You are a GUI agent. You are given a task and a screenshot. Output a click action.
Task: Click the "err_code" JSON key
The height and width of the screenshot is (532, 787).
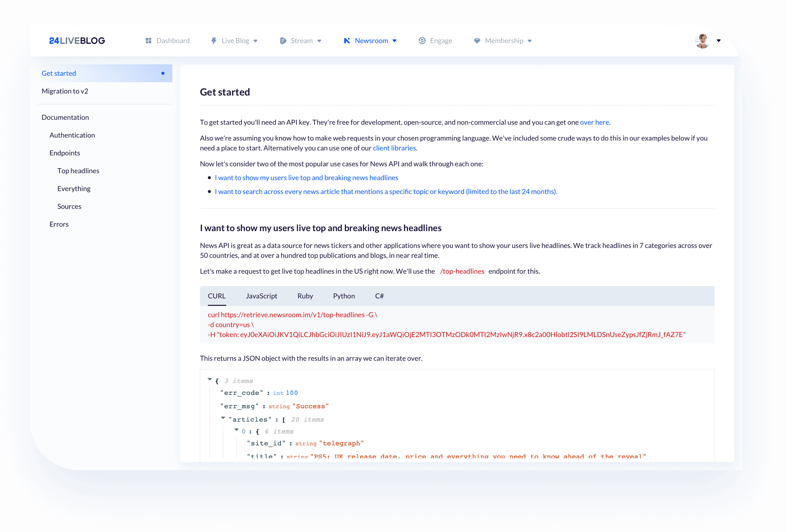(241, 393)
